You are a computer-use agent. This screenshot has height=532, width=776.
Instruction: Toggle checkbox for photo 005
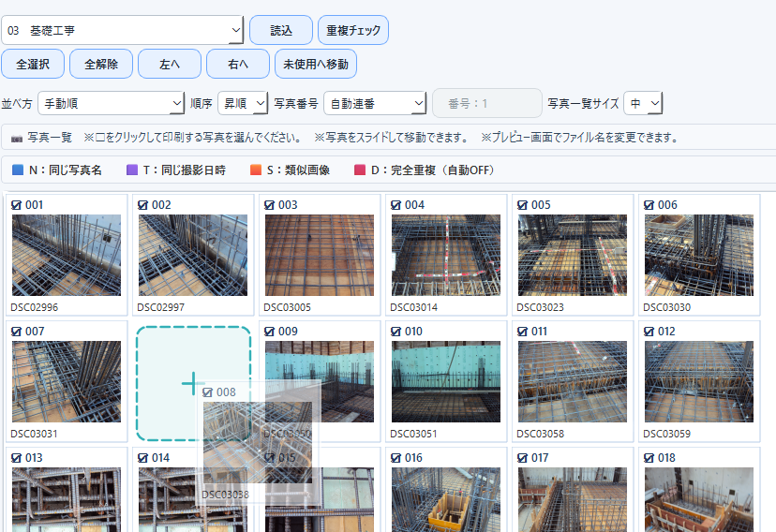click(x=522, y=205)
